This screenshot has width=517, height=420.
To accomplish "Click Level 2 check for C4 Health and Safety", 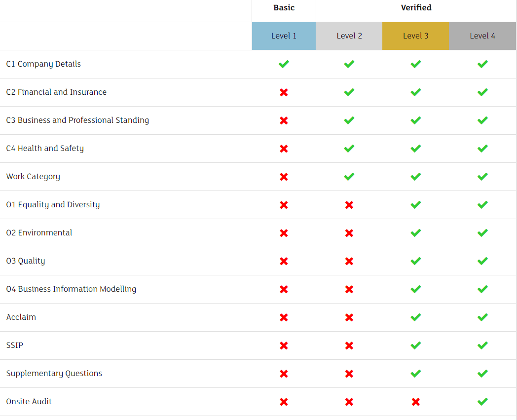I will tap(349, 149).
